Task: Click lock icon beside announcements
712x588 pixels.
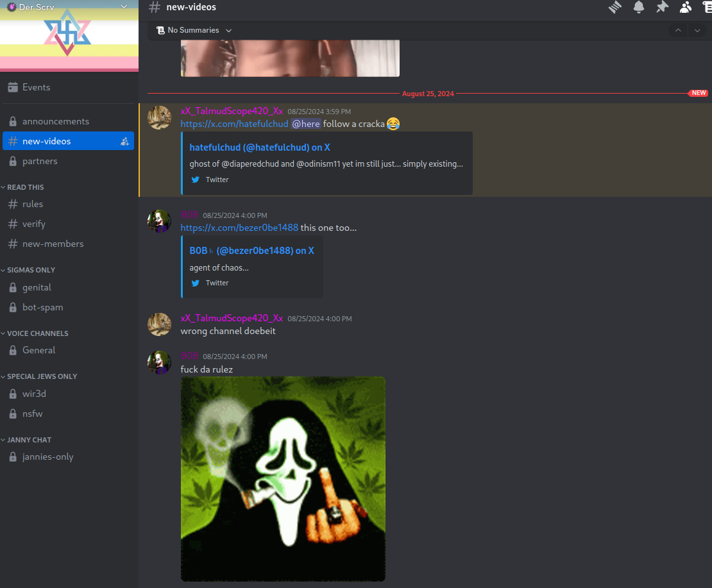Action: pos(13,121)
